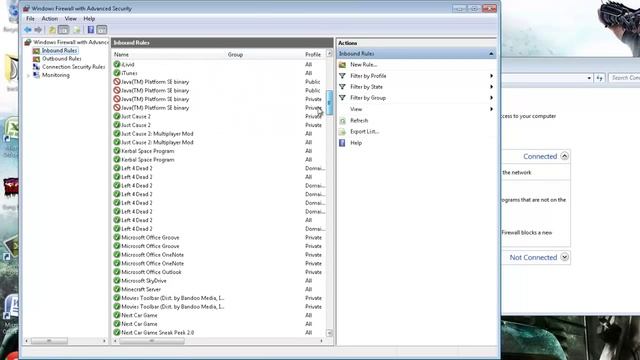Viewport: 640px width, 360px height.
Task: Click the green check icon of iTunes rule
Action: click(x=117, y=73)
